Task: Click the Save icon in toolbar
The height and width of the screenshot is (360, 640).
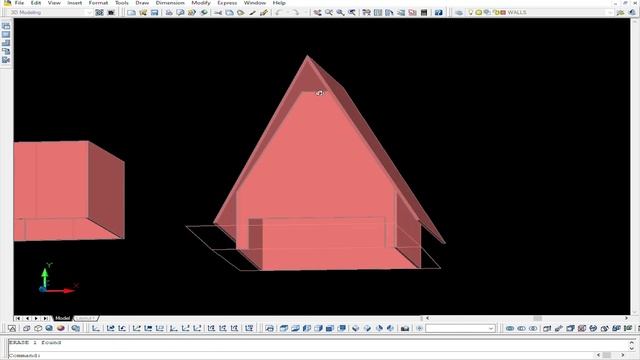Action: (x=154, y=13)
